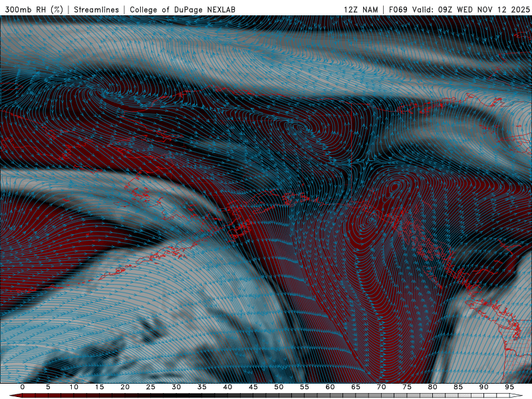
Task: Click the colorbar's left end arrow
Action: (x=15, y=396)
